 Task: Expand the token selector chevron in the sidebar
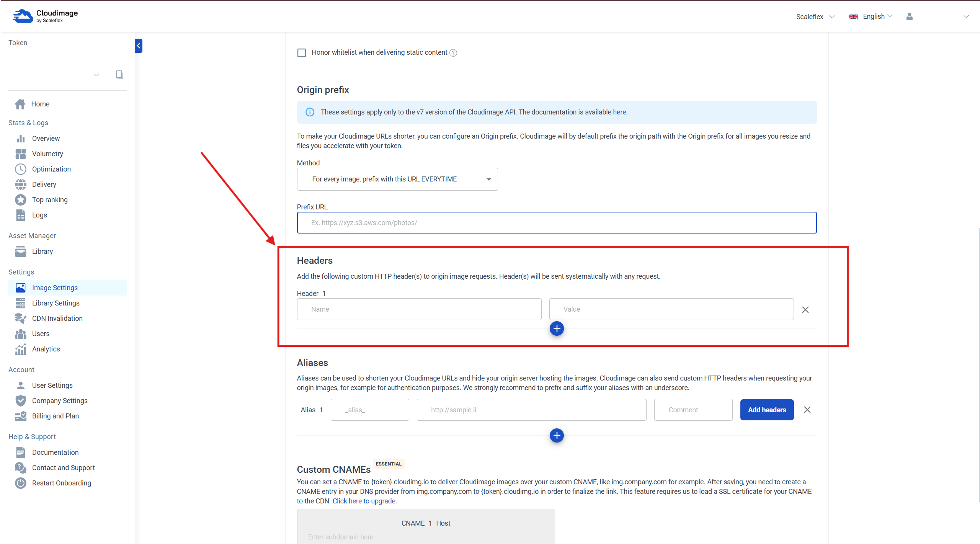(x=96, y=75)
